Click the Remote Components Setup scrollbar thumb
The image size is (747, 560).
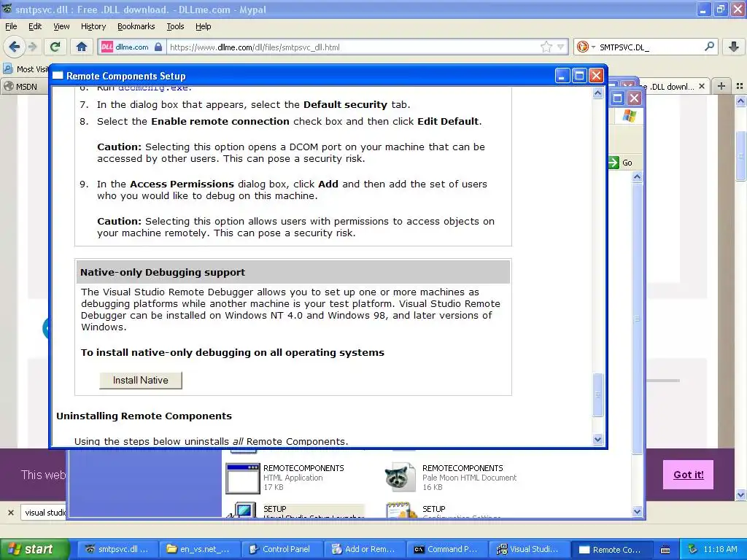(598, 394)
